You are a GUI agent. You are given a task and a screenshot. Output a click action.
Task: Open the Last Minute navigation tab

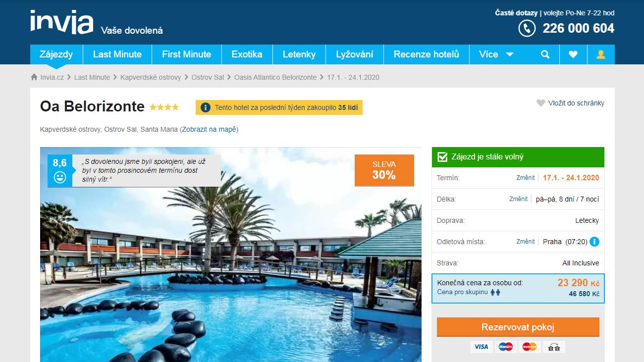coord(117,54)
